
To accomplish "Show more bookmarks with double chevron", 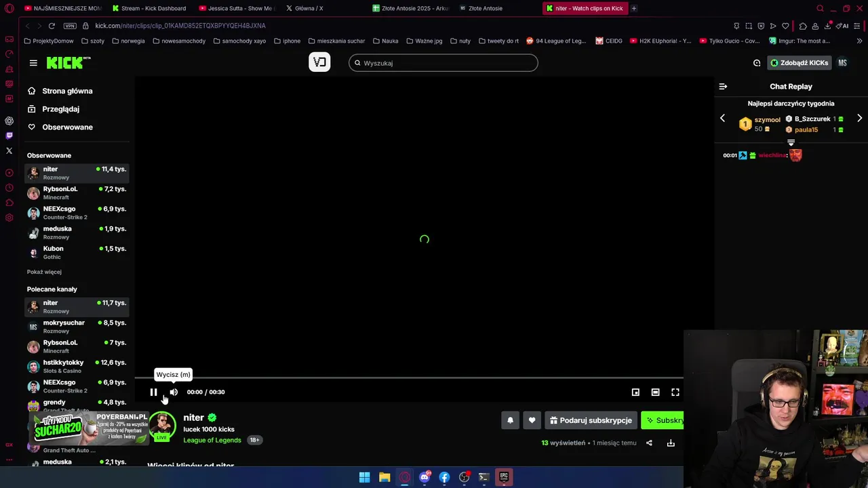I will click(x=859, y=41).
